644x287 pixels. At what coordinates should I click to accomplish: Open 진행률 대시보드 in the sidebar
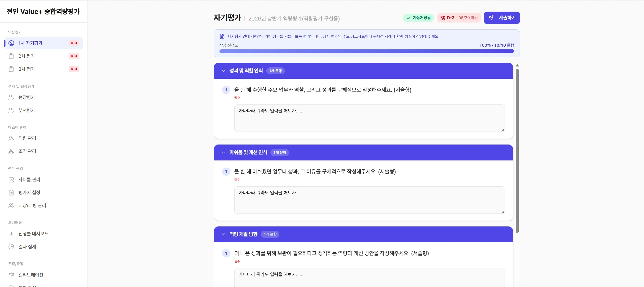pyautogui.click(x=44, y=234)
